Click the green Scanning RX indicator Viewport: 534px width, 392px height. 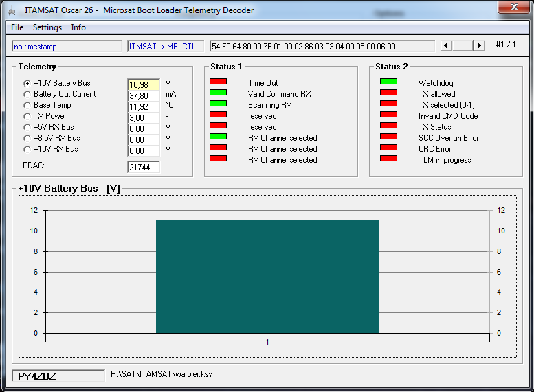(x=218, y=104)
